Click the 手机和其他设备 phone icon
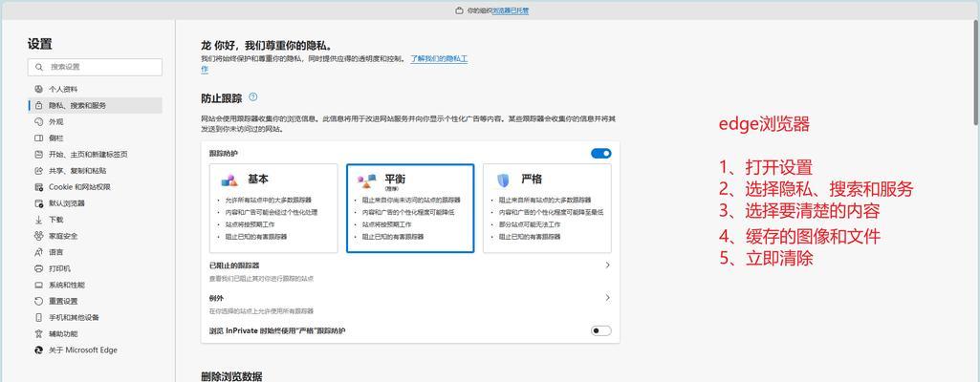The image size is (980, 382). (x=38, y=317)
